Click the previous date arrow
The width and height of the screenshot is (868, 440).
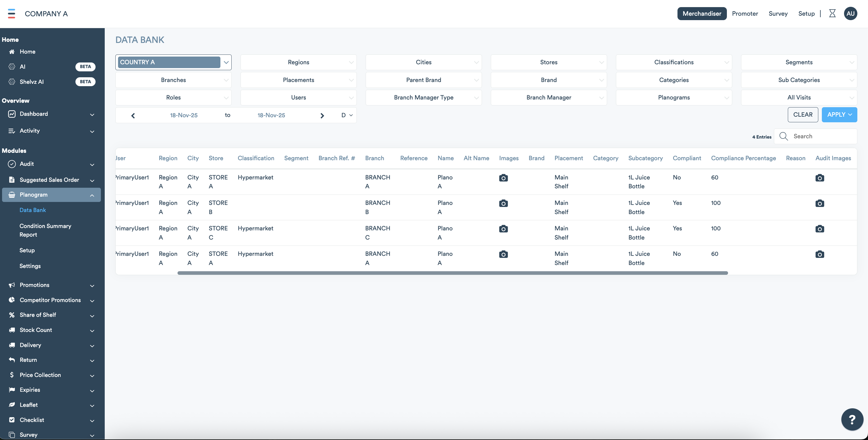(133, 116)
